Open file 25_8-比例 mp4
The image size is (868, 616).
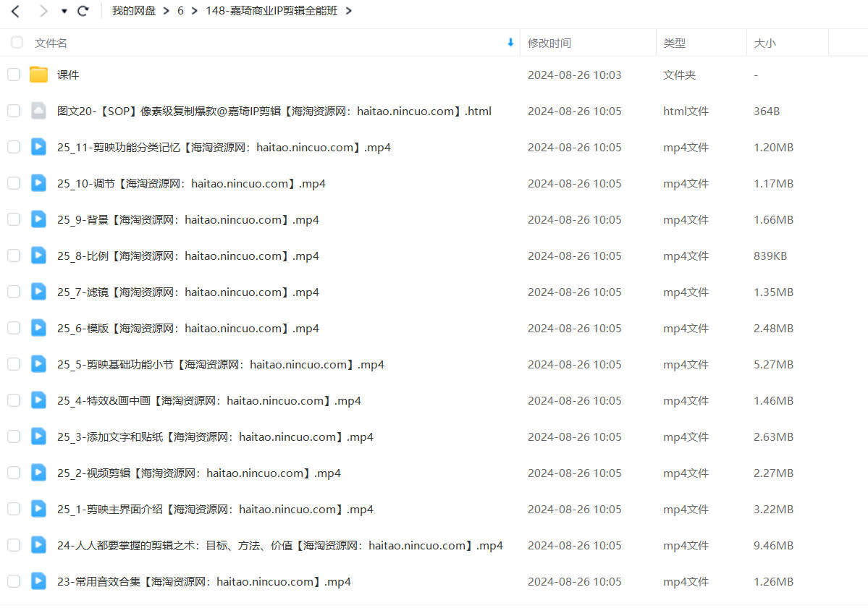click(x=187, y=256)
